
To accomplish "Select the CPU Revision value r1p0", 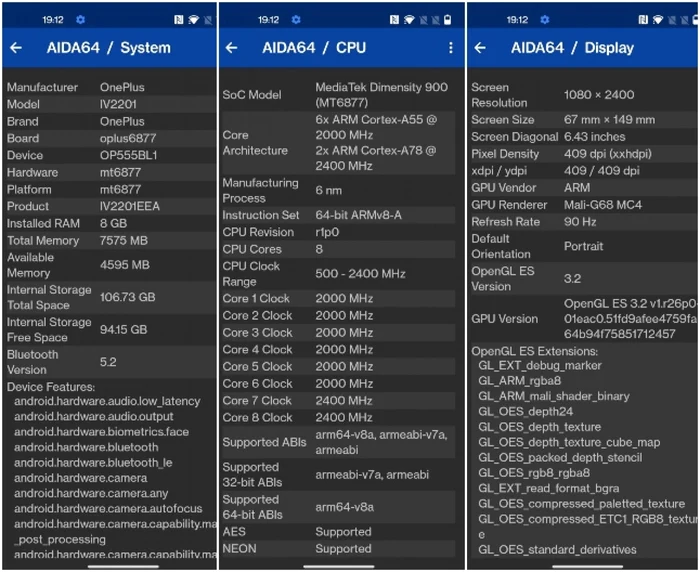I will tap(327, 232).
